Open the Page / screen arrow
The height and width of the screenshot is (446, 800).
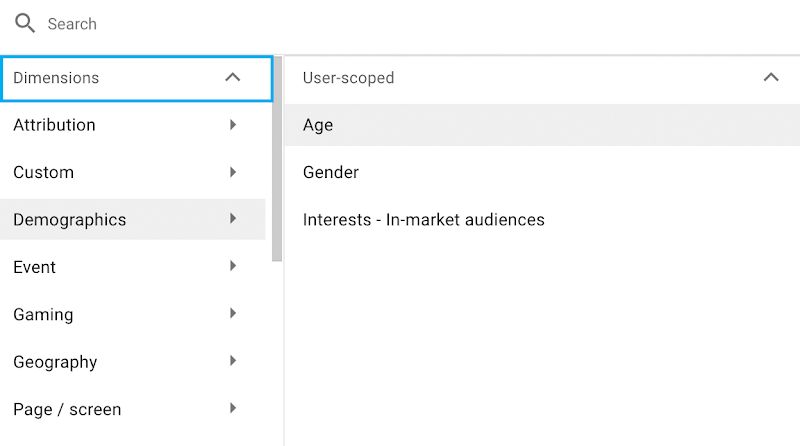tap(233, 408)
